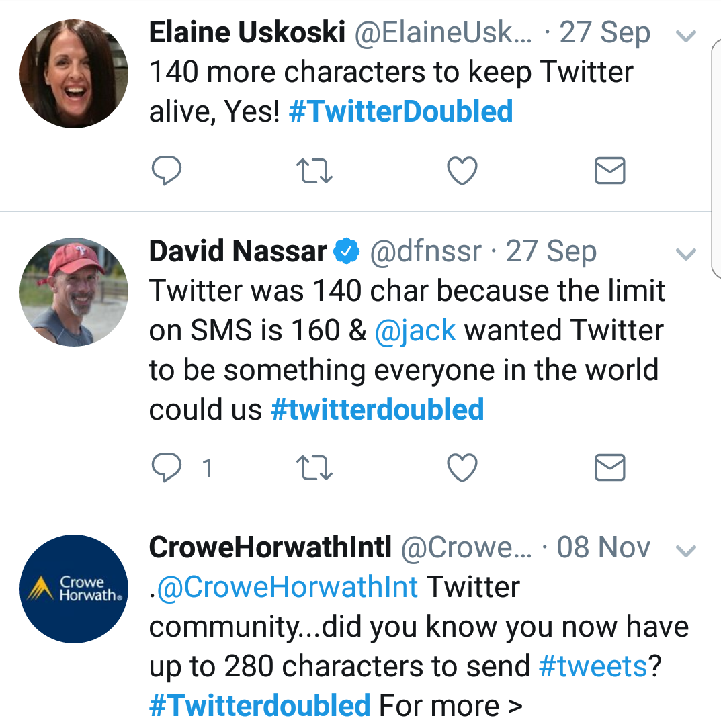
Task: Like David Nassar's tweet
Action: (462, 468)
